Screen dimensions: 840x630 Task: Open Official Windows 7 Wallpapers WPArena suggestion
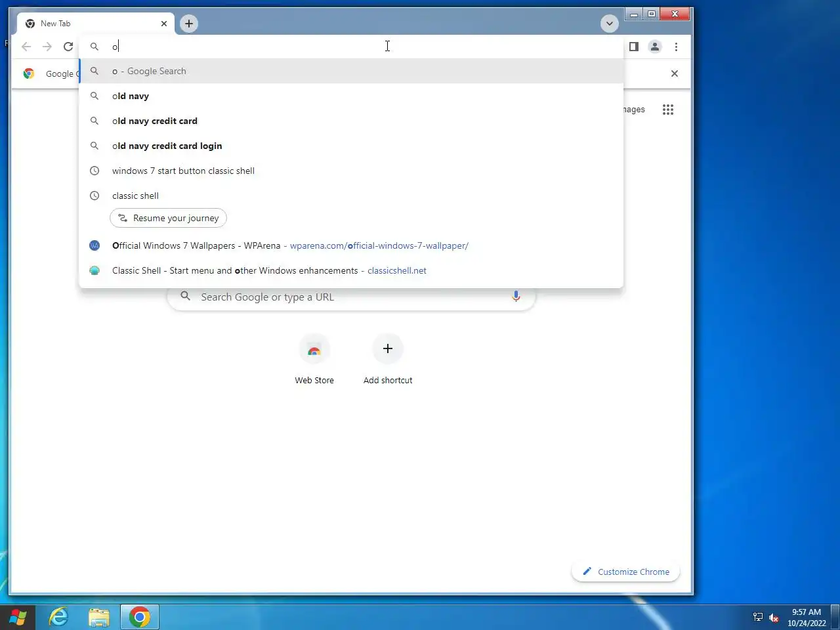pos(351,245)
